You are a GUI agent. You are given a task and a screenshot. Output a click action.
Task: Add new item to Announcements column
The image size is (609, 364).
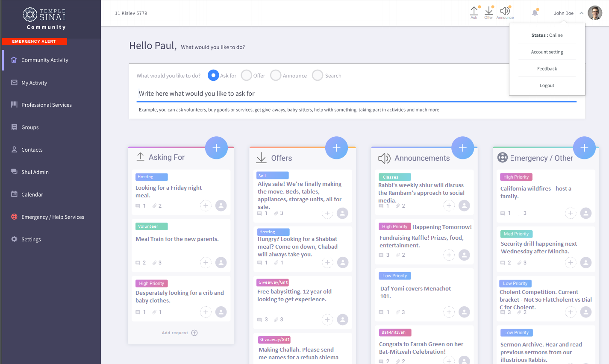(x=462, y=148)
